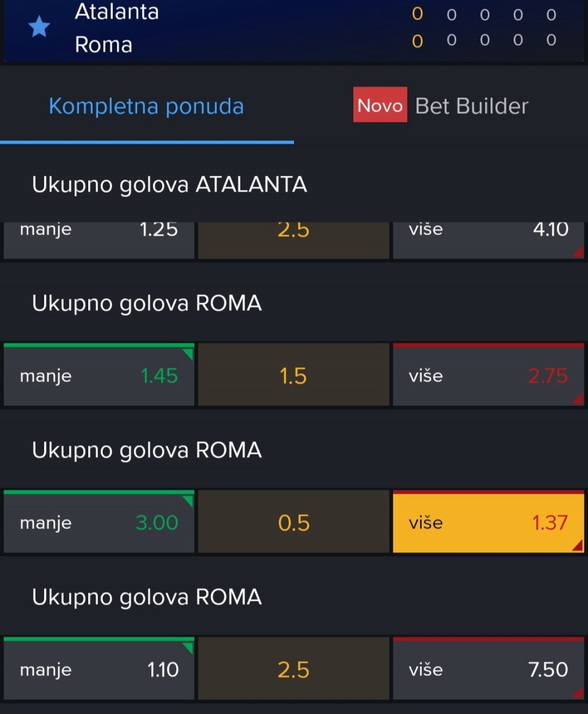Click the red Novo badge

(380, 105)
